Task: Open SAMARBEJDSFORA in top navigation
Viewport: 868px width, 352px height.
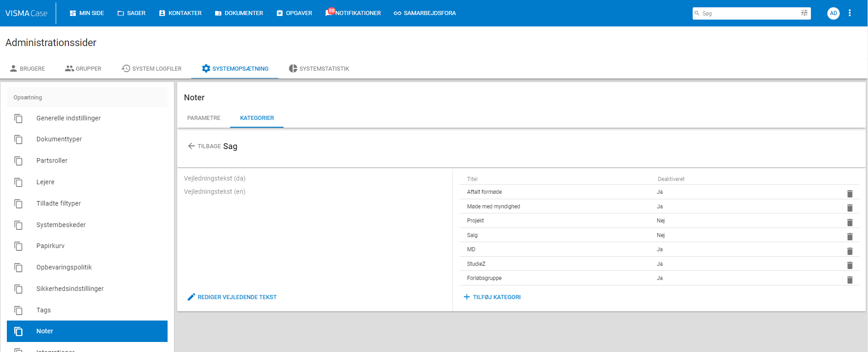Action: point(425,13)
